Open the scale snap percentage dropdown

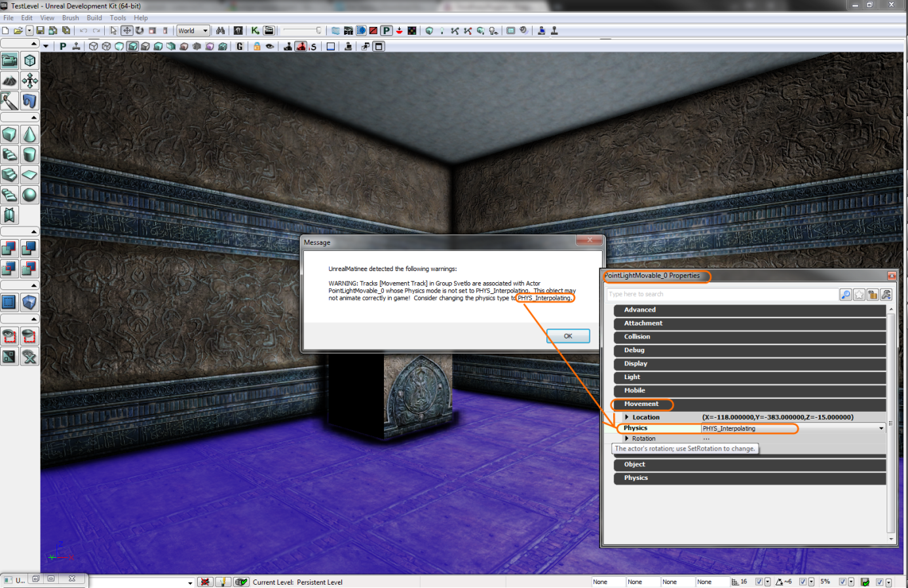click(851, 581)
